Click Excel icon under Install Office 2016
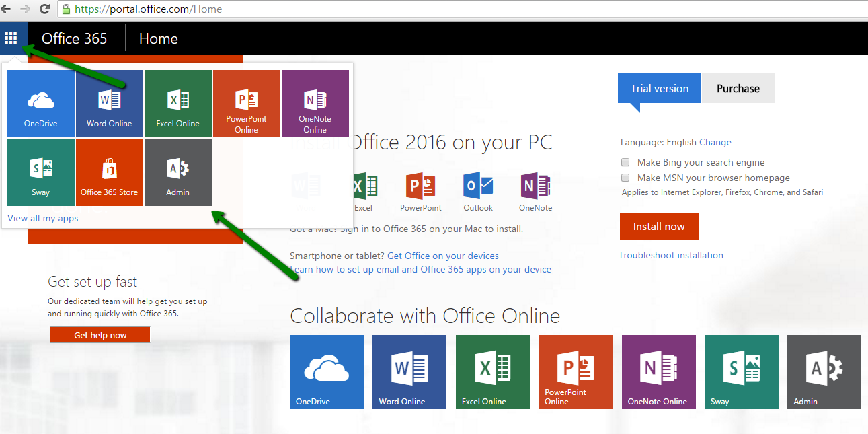This screenshot has width=868, height=434. (x=364, y=185)
